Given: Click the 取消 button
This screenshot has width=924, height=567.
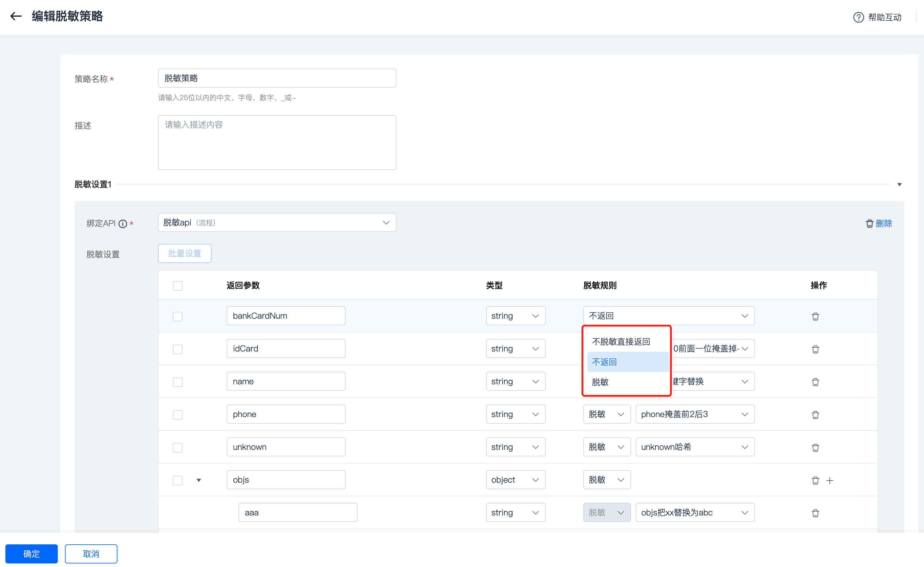Looking at the screenshot, I should [91, 554].
